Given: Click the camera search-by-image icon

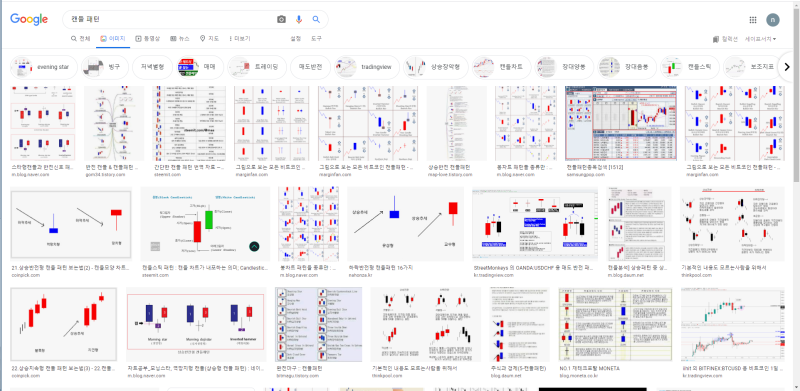Looking at the screenshot, I should (x=281, y=19).
